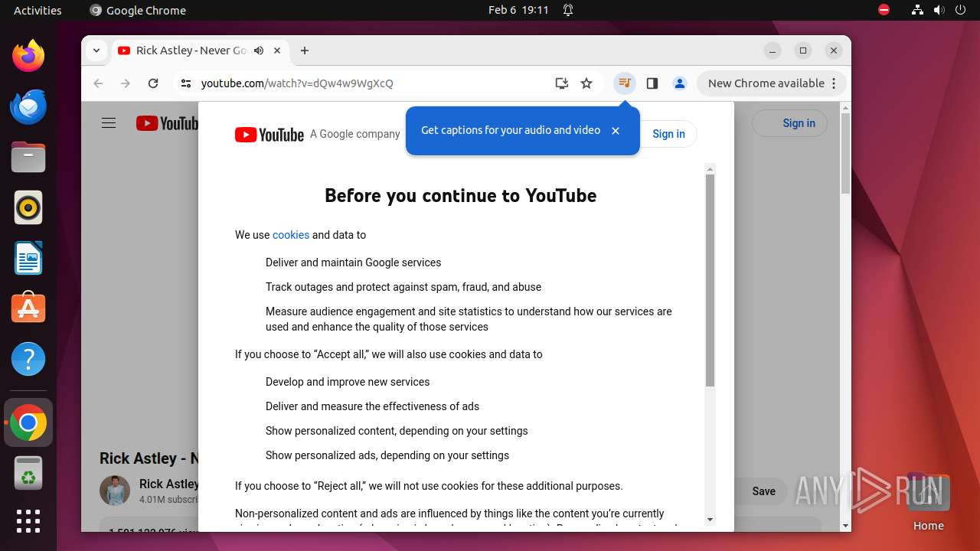
Task: Open the Chrome profile avatar icon
Action: [680, 83]
